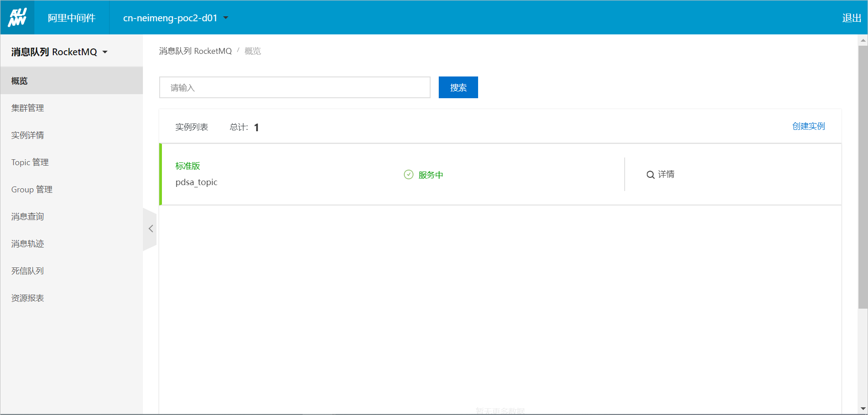Click the vertical scrollbar thumb
This screenshot has height=415, width=868.
point(863,177)
